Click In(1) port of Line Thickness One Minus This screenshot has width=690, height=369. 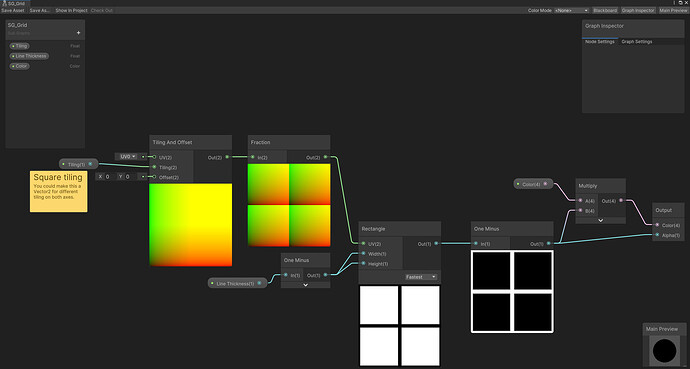(x=286, y=275)
